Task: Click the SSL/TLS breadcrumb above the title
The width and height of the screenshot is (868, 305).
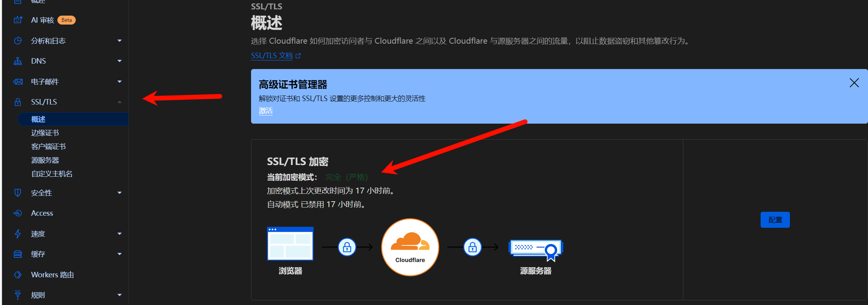Action: coord(266,7)
